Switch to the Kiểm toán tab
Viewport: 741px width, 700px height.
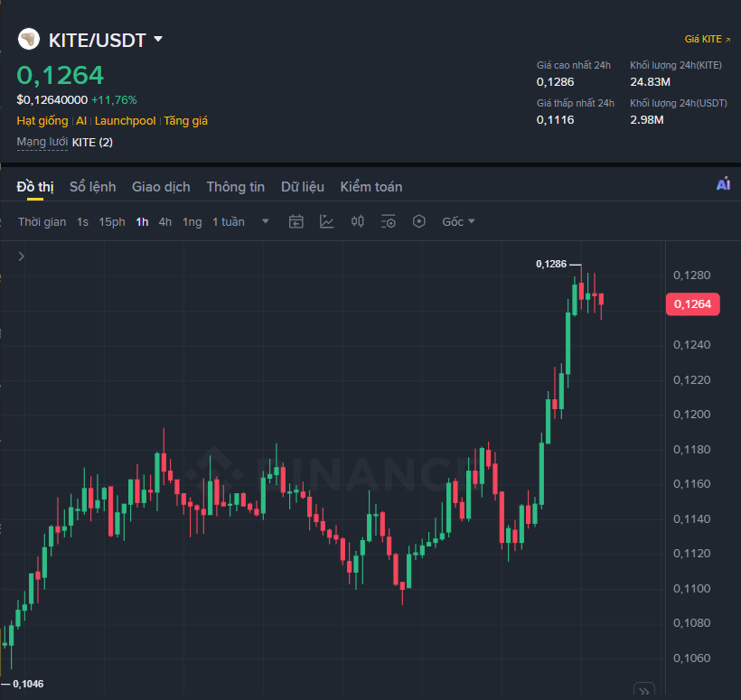(x=371, y=187)
